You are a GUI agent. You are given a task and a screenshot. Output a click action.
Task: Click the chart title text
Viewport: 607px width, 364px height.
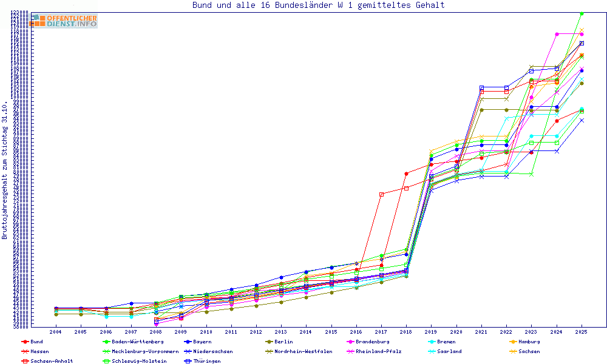pyautogui.click(x=318, y=5)
